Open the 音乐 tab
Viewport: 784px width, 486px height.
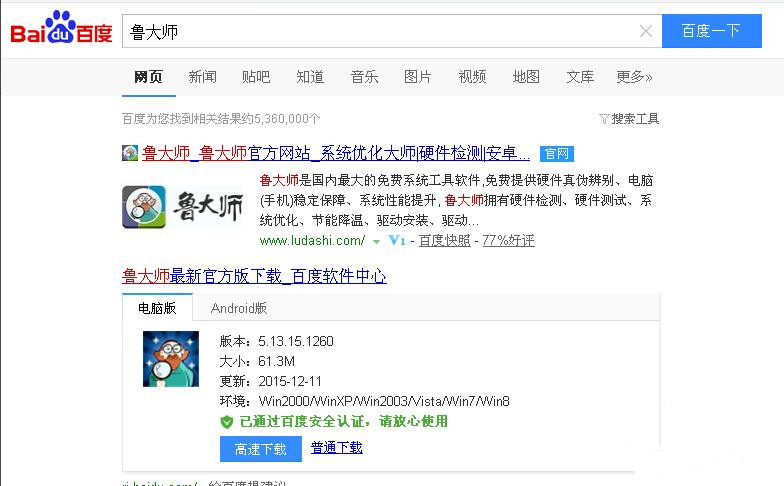pos(364,77)
